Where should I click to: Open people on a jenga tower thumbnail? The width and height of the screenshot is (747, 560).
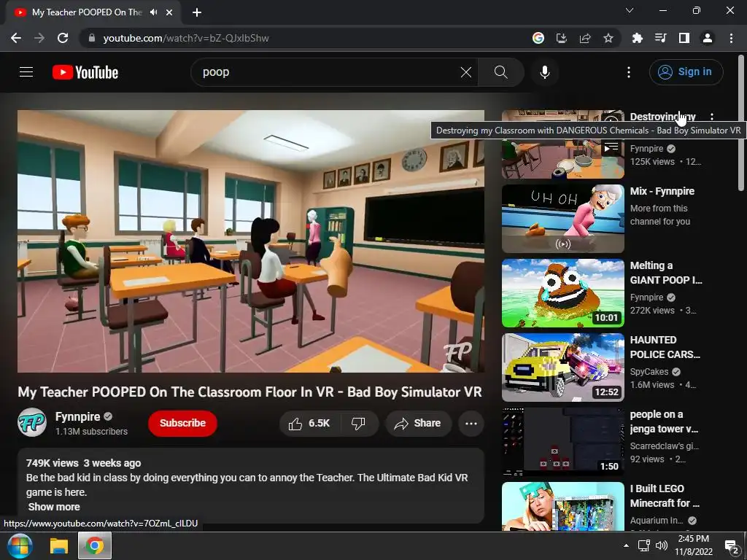coord(562,441)
